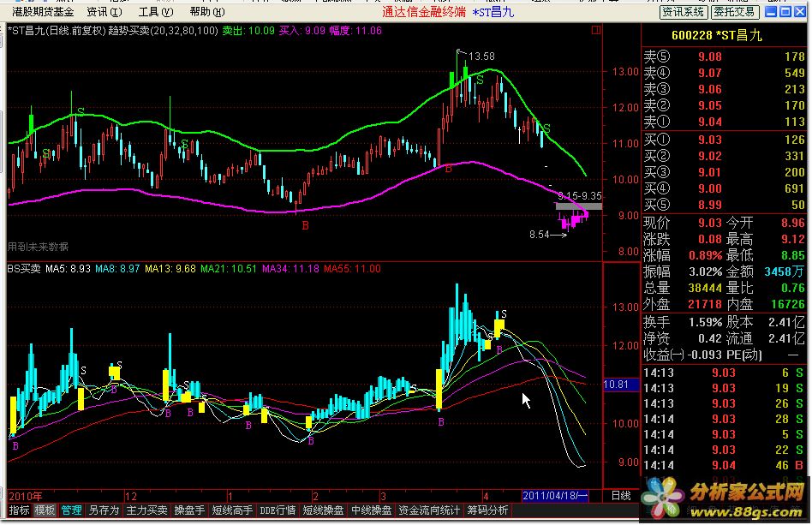Image resolution: width=812 pixels, height=525 pixels.
Task: Click the 内盘 value 16726
Action: pyautogui.click(x=788, y=304)
